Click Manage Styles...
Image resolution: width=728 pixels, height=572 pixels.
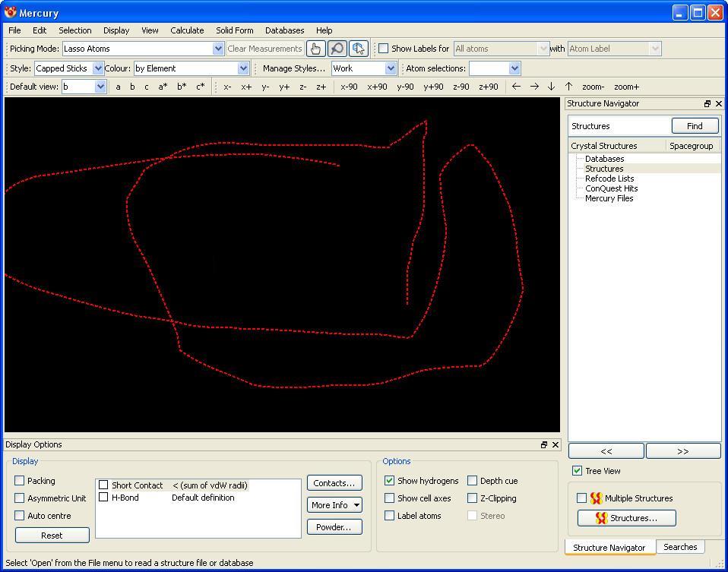pos(294,68)
